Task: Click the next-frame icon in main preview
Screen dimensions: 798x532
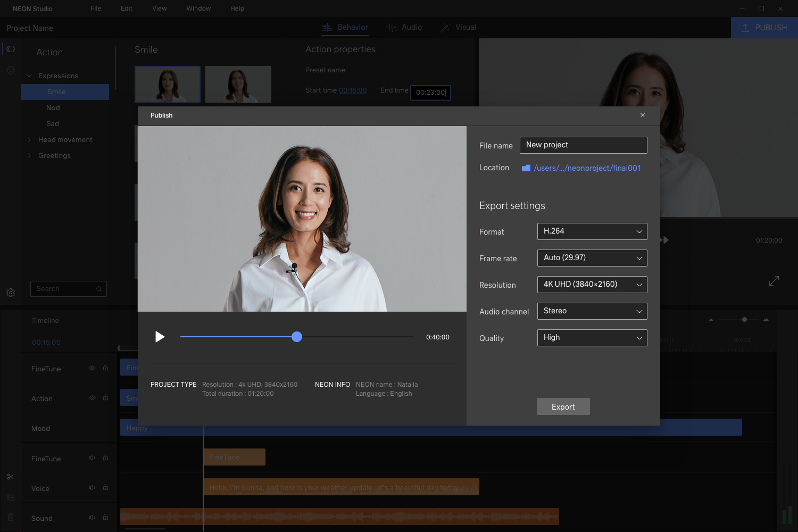Action: 665,240
